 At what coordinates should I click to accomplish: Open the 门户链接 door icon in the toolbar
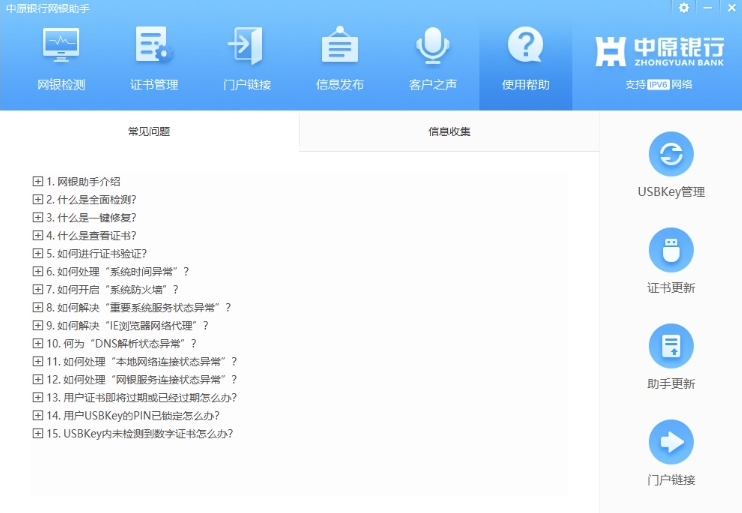pos(246,45)
